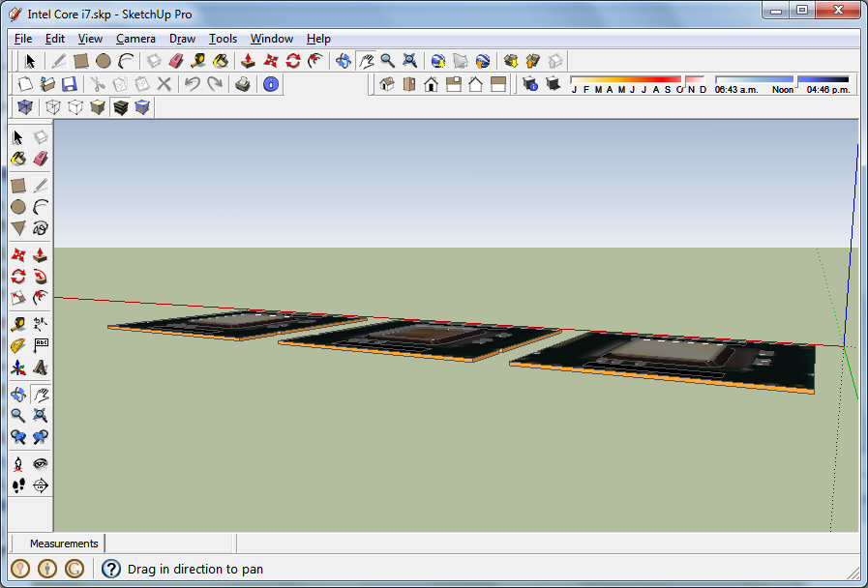The height and width of the screenshot is (588, 868).
Task: Select the Offset tool in top toolbar
Action: (x=315, y=61)
